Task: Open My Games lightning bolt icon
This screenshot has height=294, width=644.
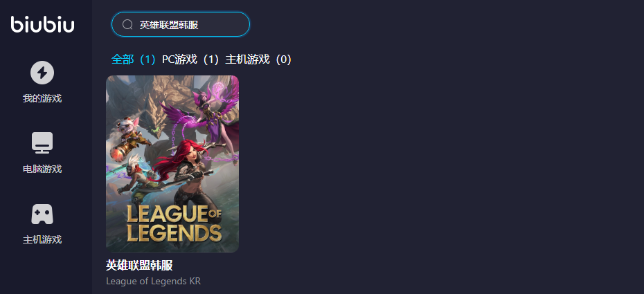Action: click(x=42, y=73)
